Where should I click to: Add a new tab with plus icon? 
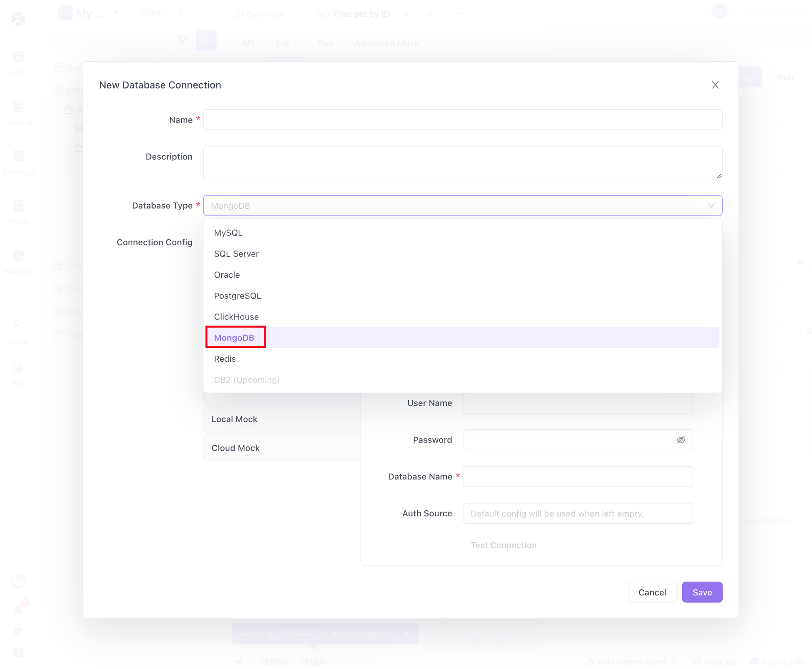(x=430, y=14)
